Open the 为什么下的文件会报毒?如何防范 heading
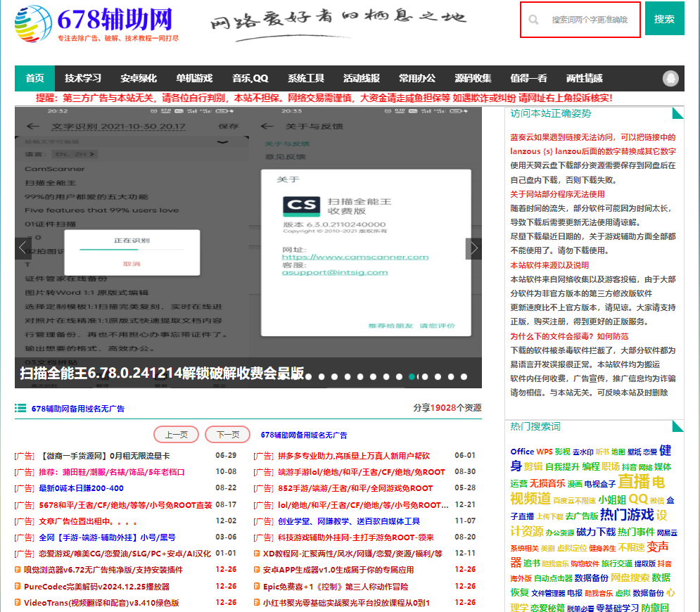 click(569, 336)
